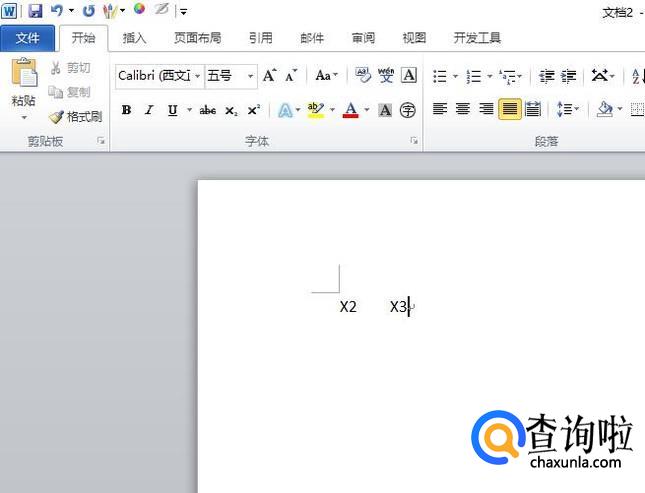Switch to the 视图 (View) tab
The height and width of the screenshot is (493, 645).
tap(414, 38)
